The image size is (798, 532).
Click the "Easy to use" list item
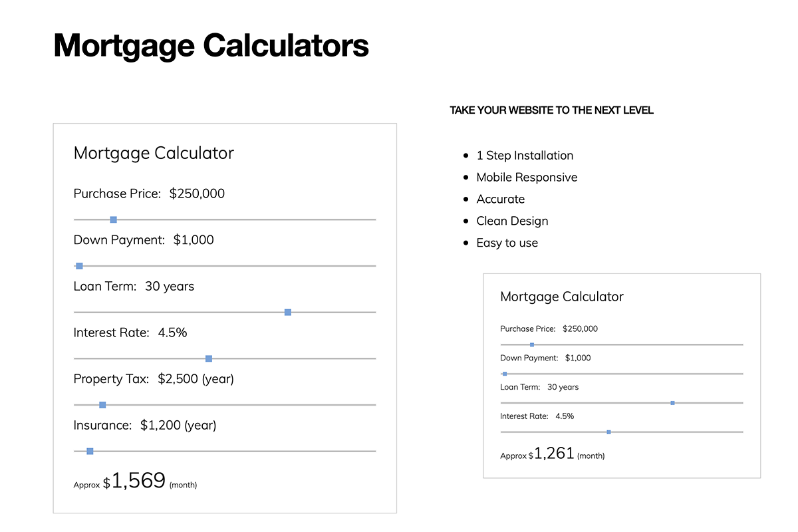(x=507, y=243)
